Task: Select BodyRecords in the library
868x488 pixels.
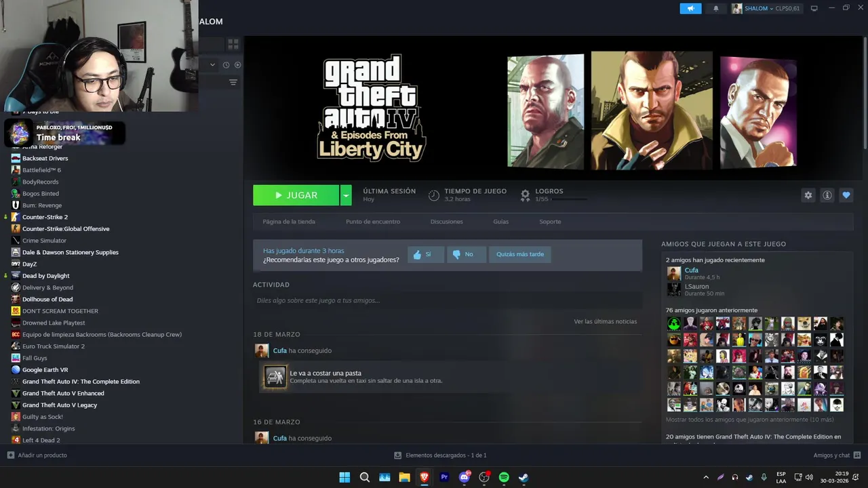Action: click(x=40, y=182)
